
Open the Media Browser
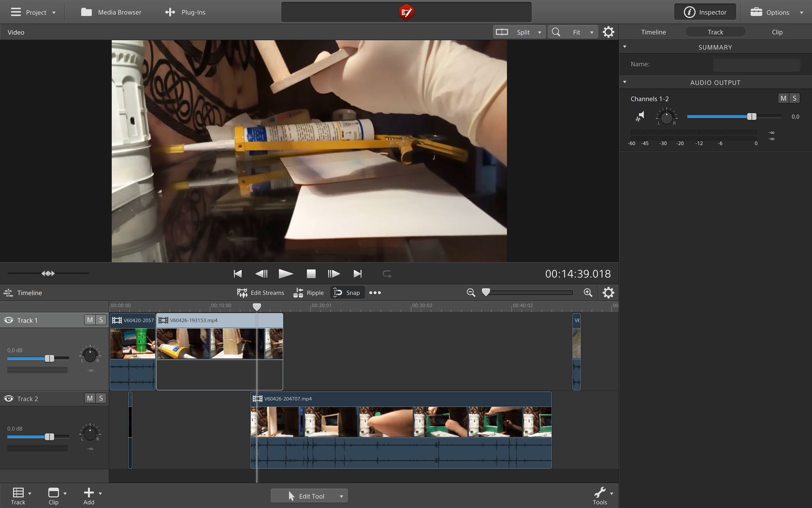pyautogui.click(x=111, y=12)
